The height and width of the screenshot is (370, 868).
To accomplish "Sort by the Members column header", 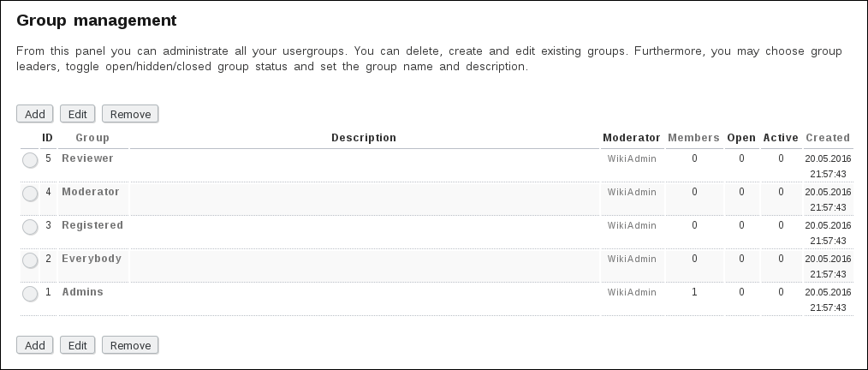I will tap(693, 138).
